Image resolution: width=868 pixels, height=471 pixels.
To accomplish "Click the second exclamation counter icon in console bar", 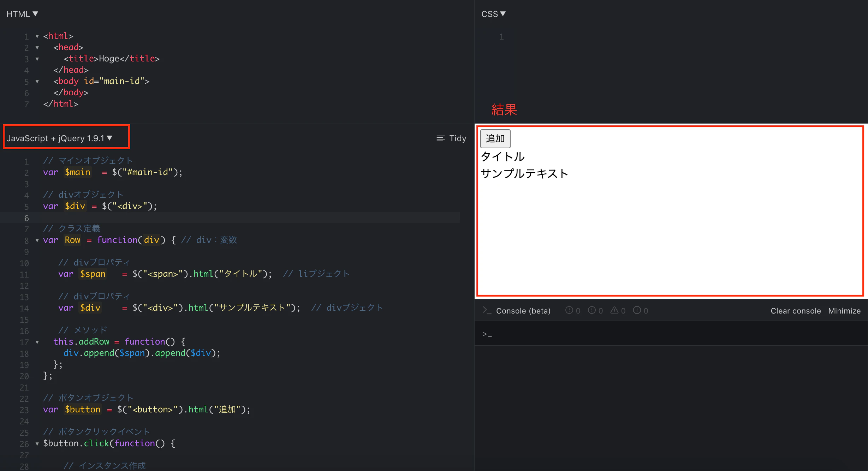I will [593, 310].
